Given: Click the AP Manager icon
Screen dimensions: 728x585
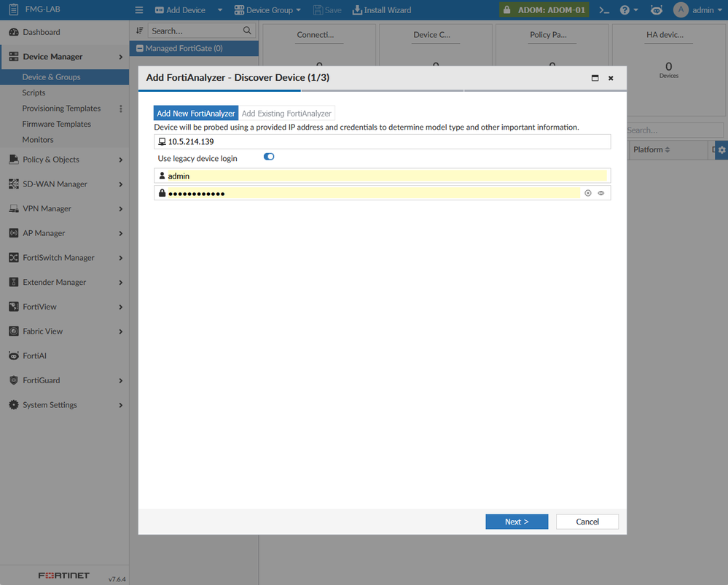Looking at the screenshot, I should point(14,233).
